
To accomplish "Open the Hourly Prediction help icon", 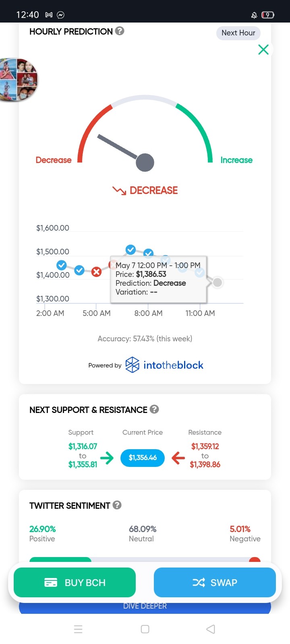I will tap(120, 31).
